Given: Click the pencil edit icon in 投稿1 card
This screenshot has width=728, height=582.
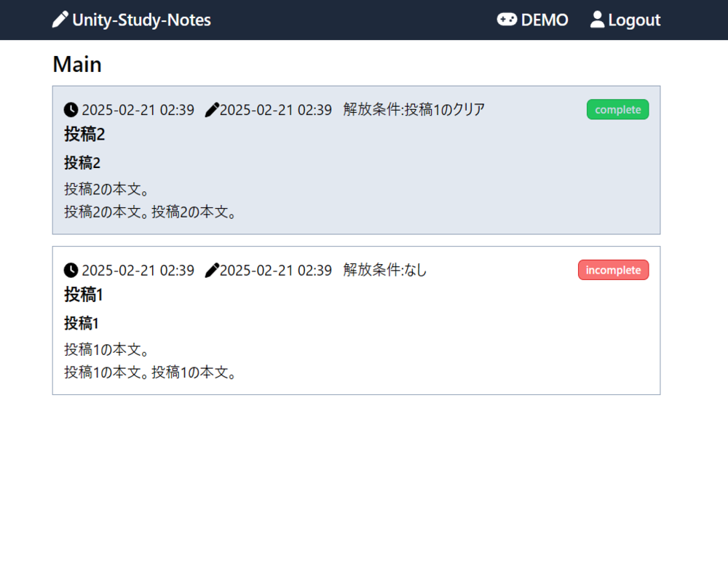Looking at the screenshot, I should pos(212,271).
